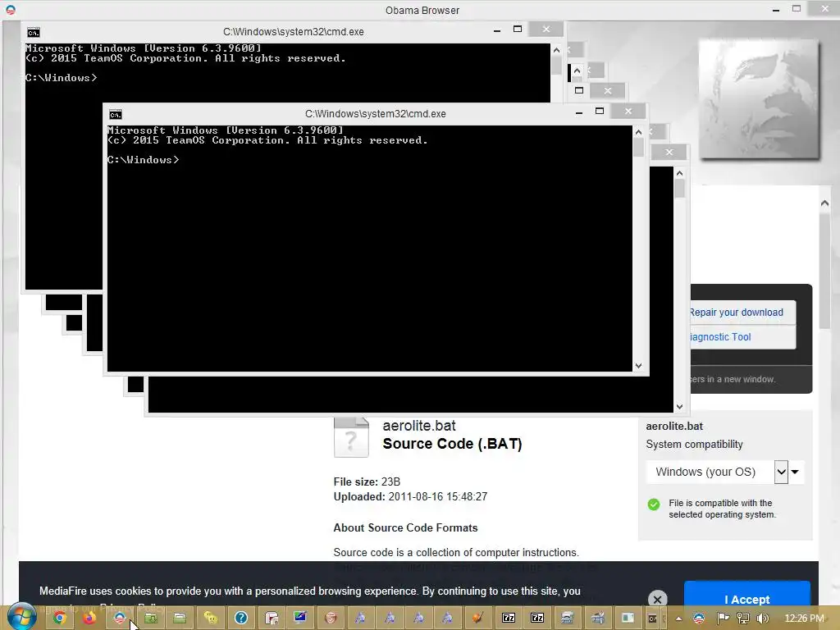Open the Diagnostic Tool link
Screen dimensions: 840x630
[x=720, y=337]
